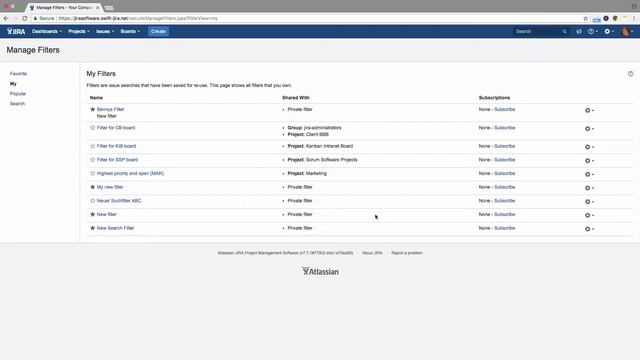640x360 pixels.
Task: Click the JIRA logo
Action: point(16,31)
